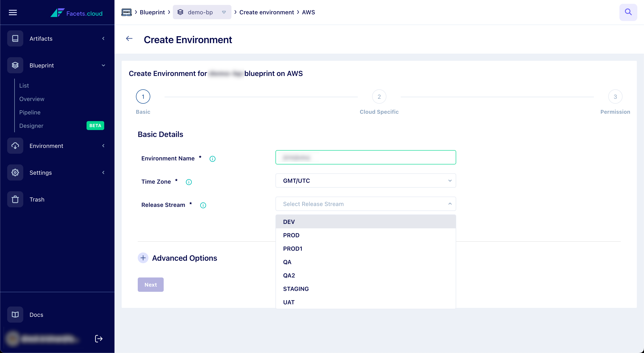Click the Time Zone info icon
This screenshot has width=644, height=353.
coord(189,182)
